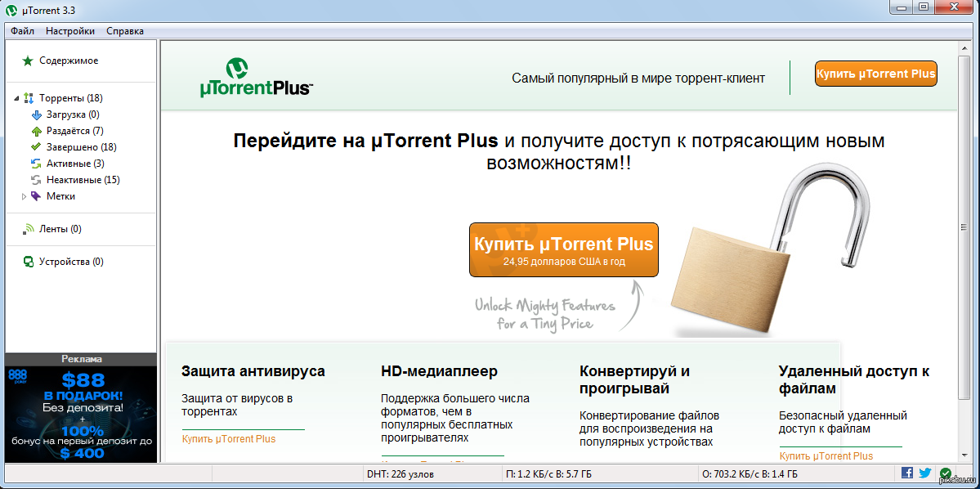Click the Реклама label above the ad

pos(81,359)
